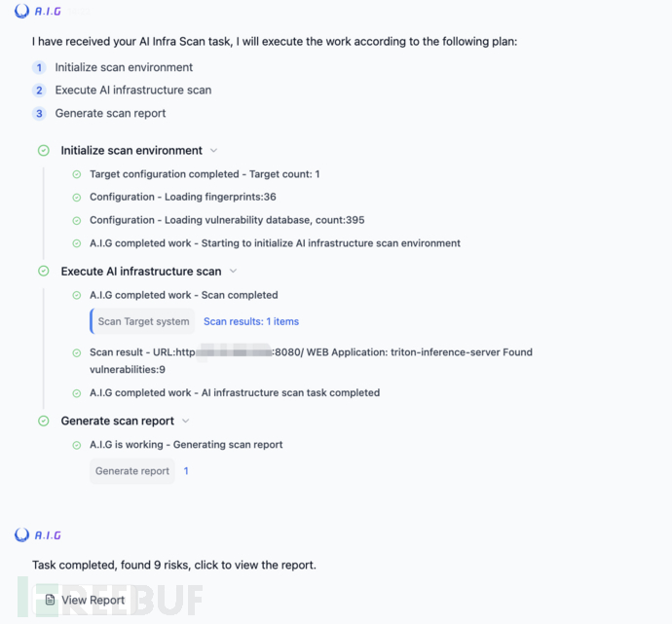The height and width of the screenshot is (624, 672).
Task: Click the Scan Target system tag
Action: coord(142,321)
